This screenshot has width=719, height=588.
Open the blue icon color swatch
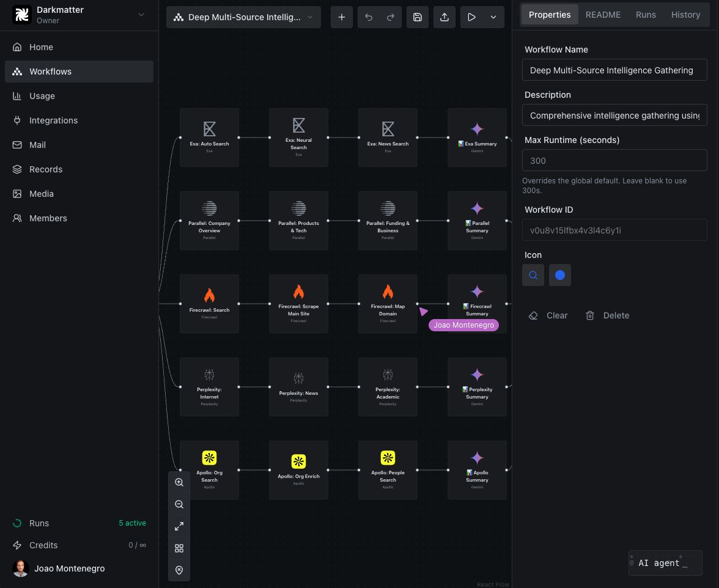coord(560,275)
